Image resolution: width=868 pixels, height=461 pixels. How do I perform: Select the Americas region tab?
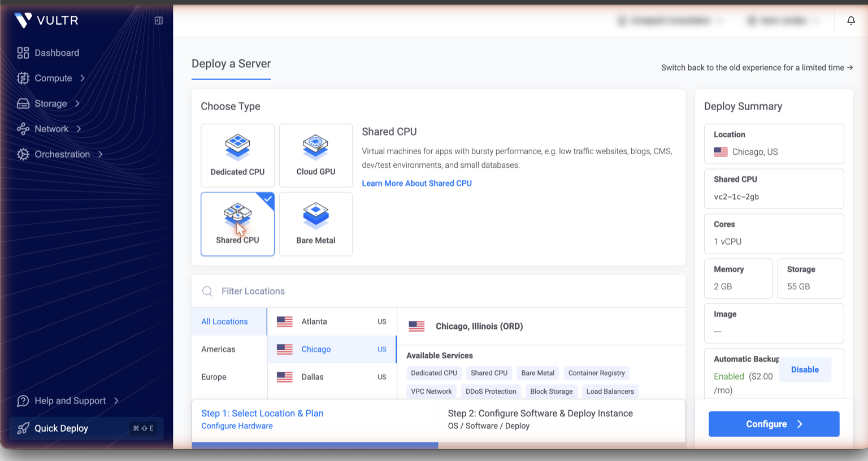tap(229, 349)
